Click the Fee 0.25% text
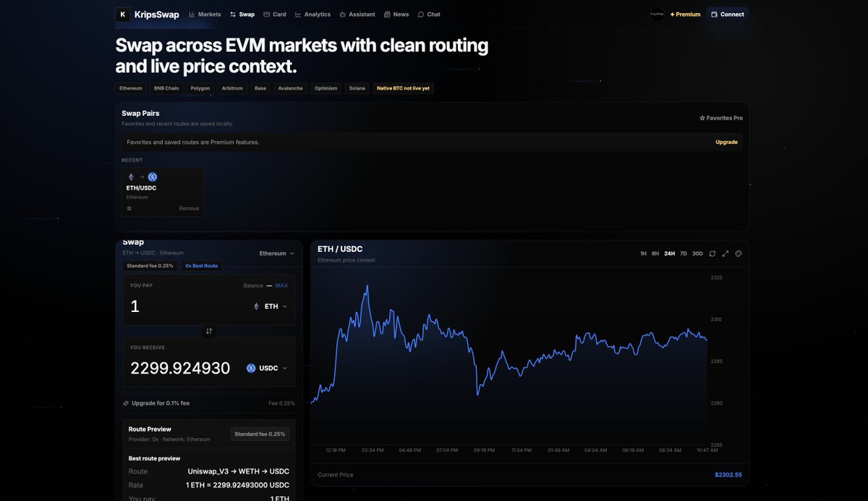Screen dimensions: 868x501 (282, 403)
